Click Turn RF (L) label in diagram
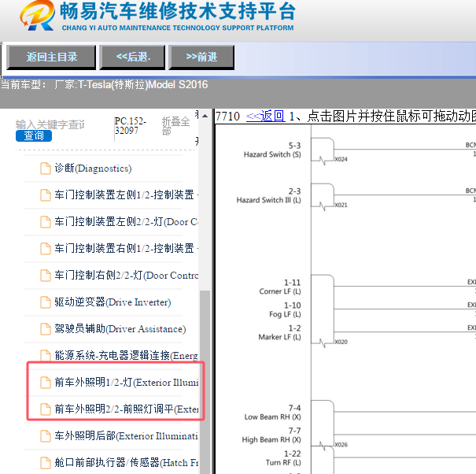The width and height of the screenshot is (476, 474). pyautogui.click(x=283, y=462)
